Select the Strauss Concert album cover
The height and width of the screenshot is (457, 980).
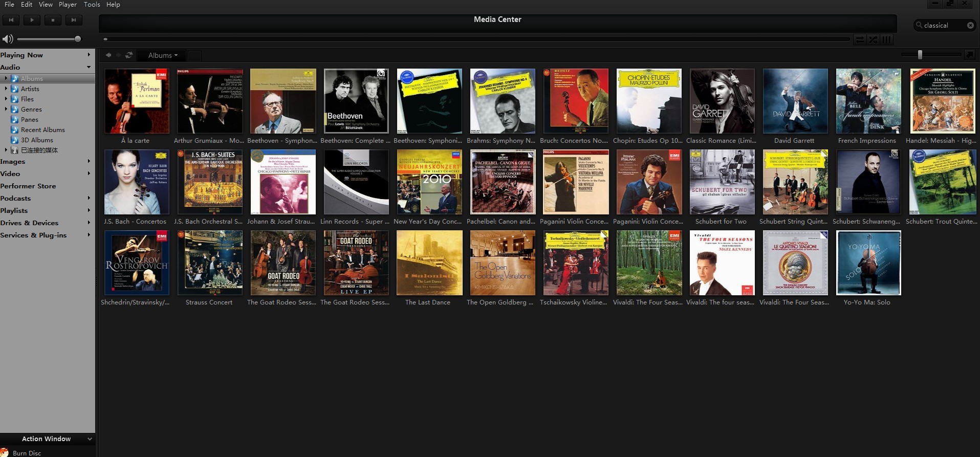tap(210, 263)
